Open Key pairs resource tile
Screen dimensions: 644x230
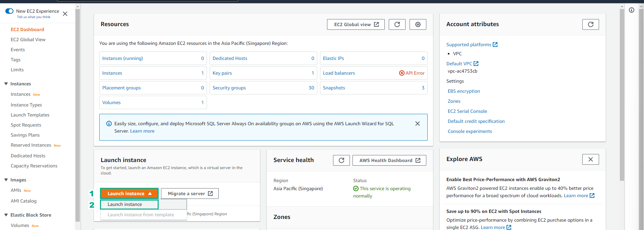point(263,73)
